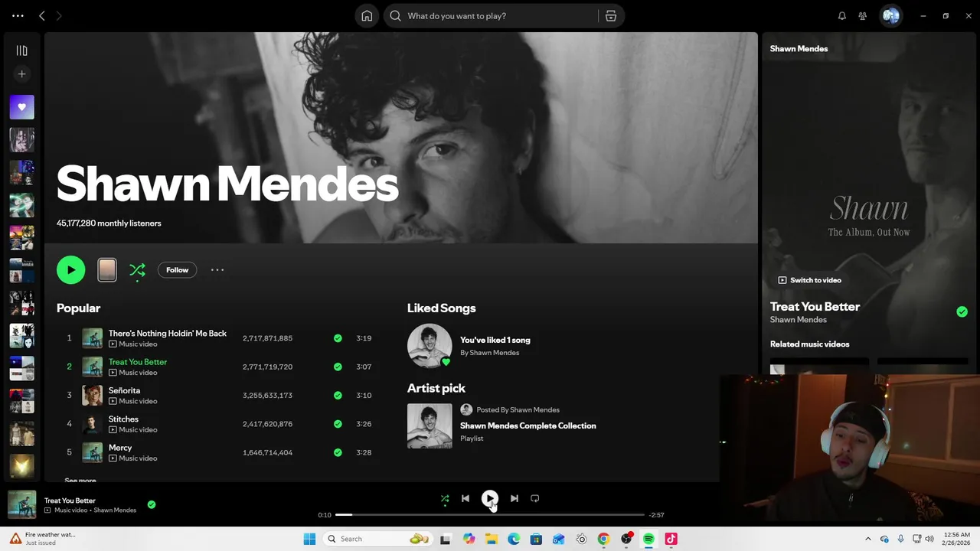Toggle shuffle in the player bar
Viewport: 980px width, 551px height.
445,498
